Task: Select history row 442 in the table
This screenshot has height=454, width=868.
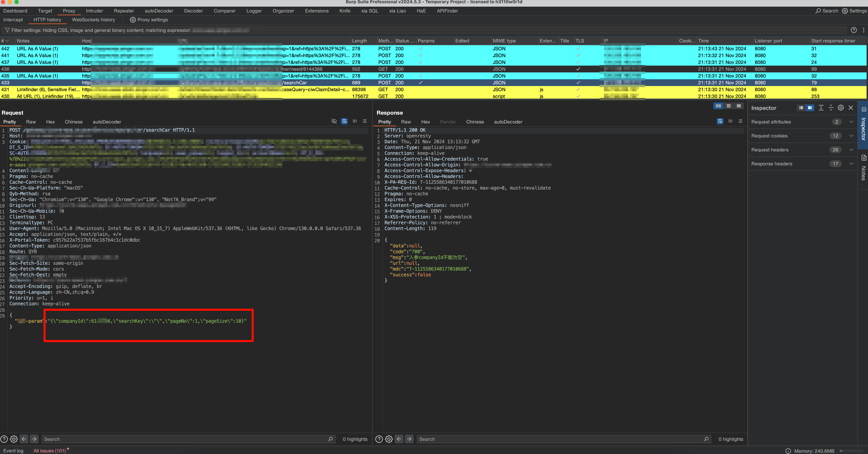Action: 433,49
